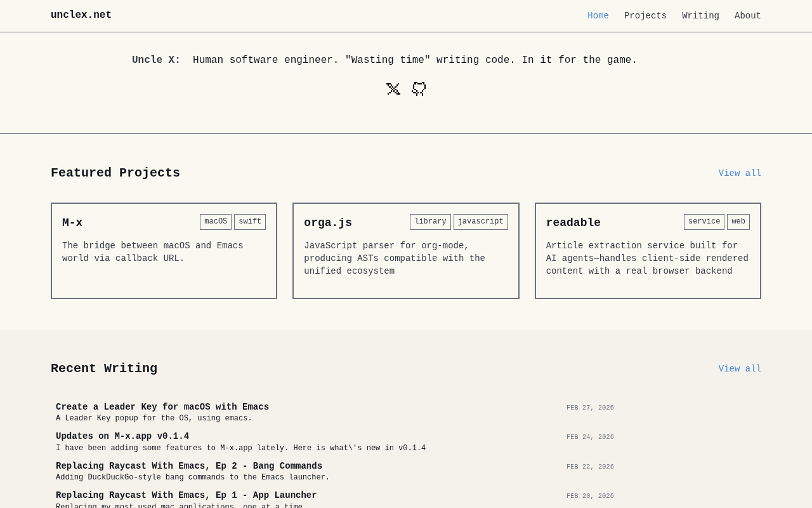The width and height of the screenshot is (812, 508).
Task: Open post Updates on M-x.app v0.1.4
Action: click(122, 436)
